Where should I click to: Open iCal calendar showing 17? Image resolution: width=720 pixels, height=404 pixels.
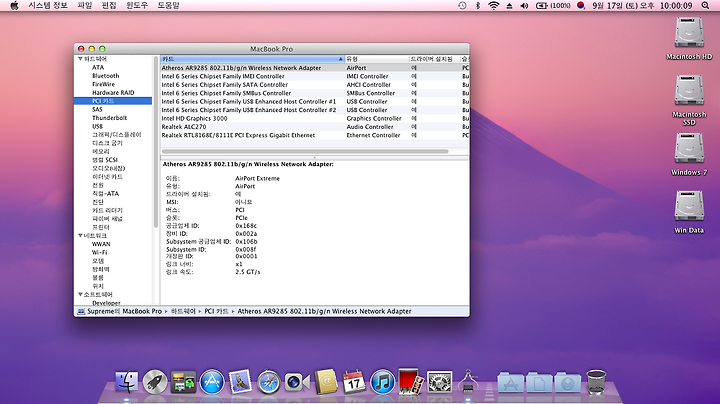tap(354, 382)
